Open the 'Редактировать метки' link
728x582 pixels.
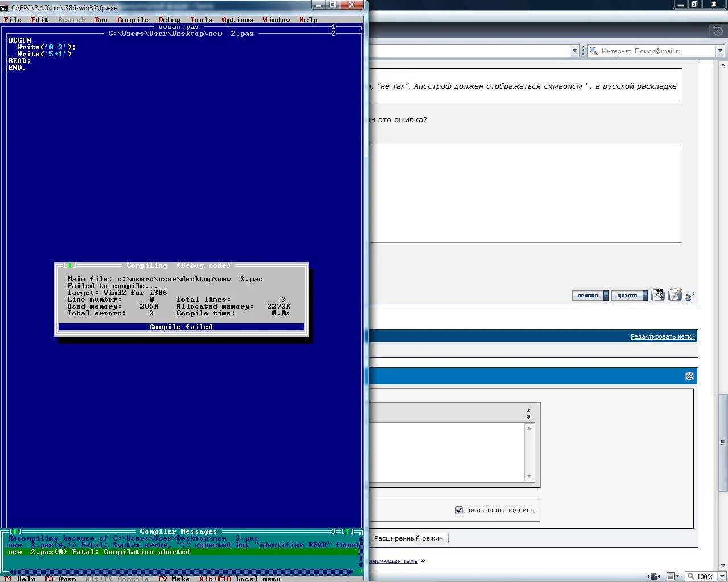663,336
